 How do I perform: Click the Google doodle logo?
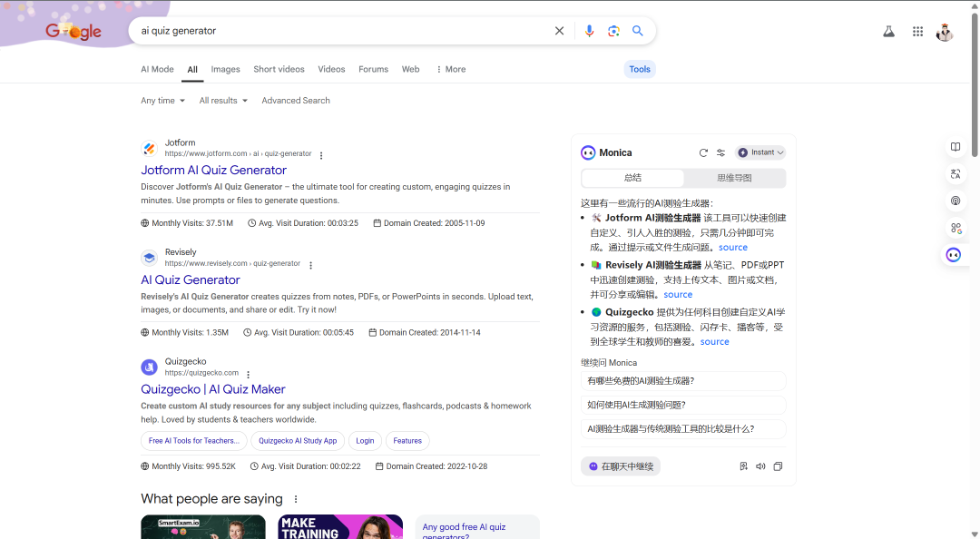point(73,31)
